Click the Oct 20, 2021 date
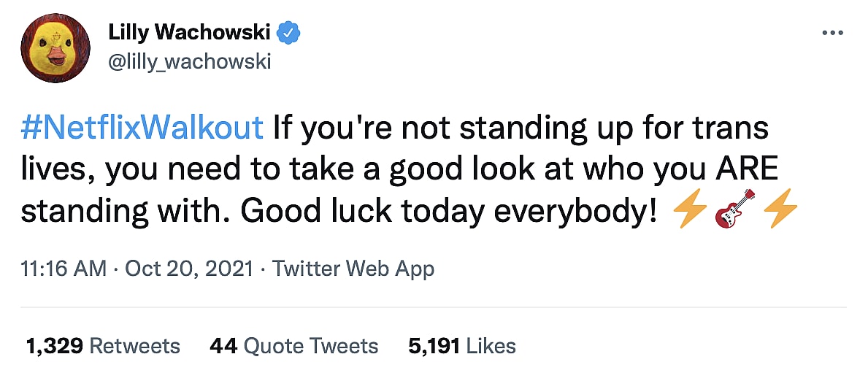Screen dimensions: 868x381 point(189,269)
